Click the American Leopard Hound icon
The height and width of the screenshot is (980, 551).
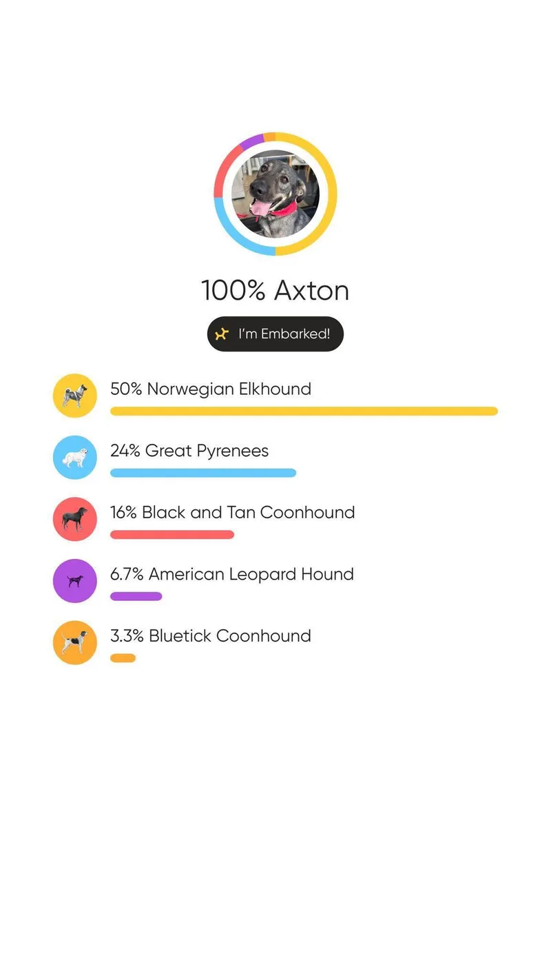(x=75, y=581)
